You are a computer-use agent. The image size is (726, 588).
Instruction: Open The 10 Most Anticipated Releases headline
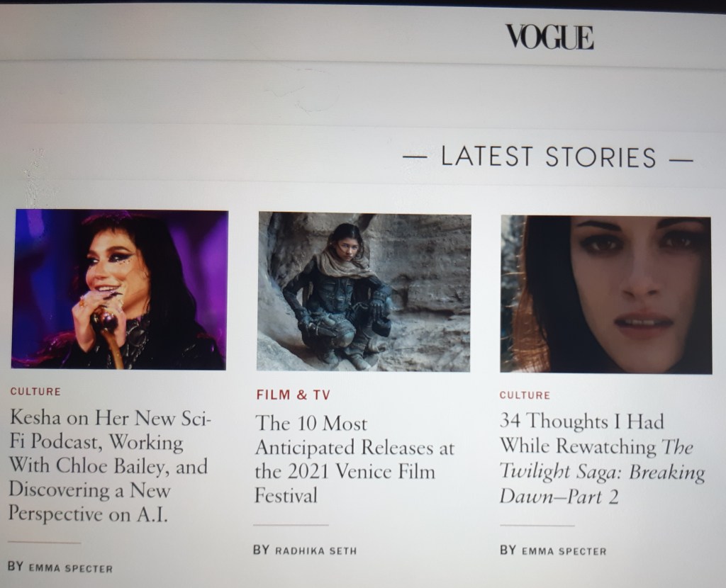(354, 459)
